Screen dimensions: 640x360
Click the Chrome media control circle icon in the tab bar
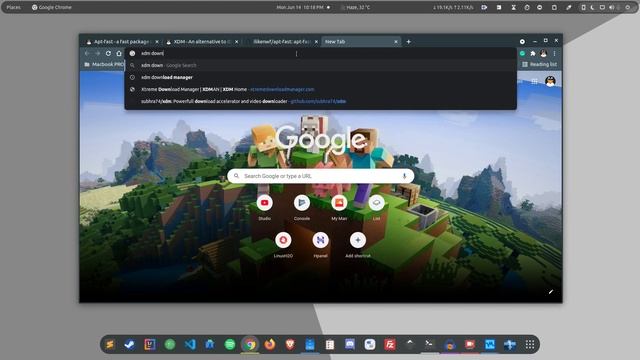pos(522,42)
